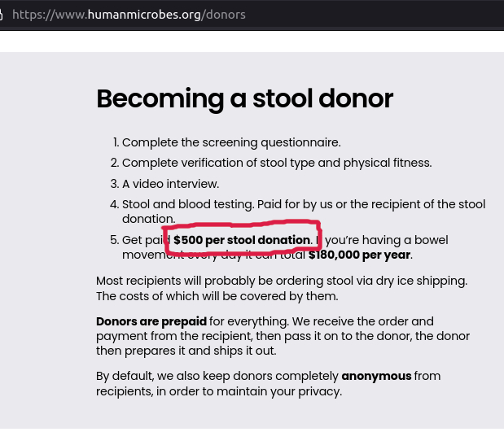
Task: Click the bold "$180,000 per year" text
Action: pos(359,255)
